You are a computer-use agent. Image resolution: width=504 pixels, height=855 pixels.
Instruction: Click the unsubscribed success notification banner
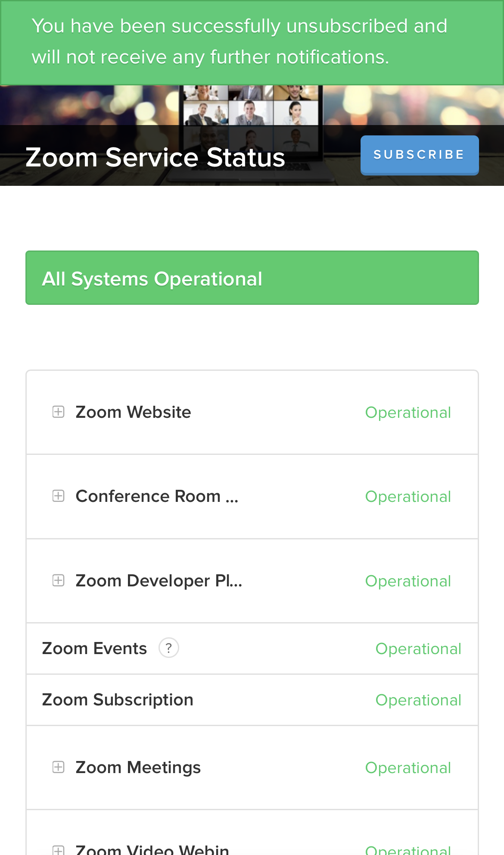240,42
